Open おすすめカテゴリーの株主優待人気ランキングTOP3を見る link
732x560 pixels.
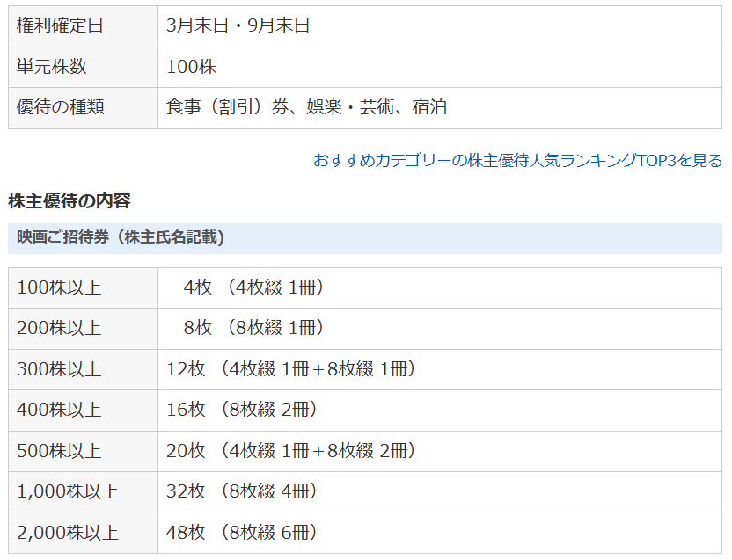(517, 160)
